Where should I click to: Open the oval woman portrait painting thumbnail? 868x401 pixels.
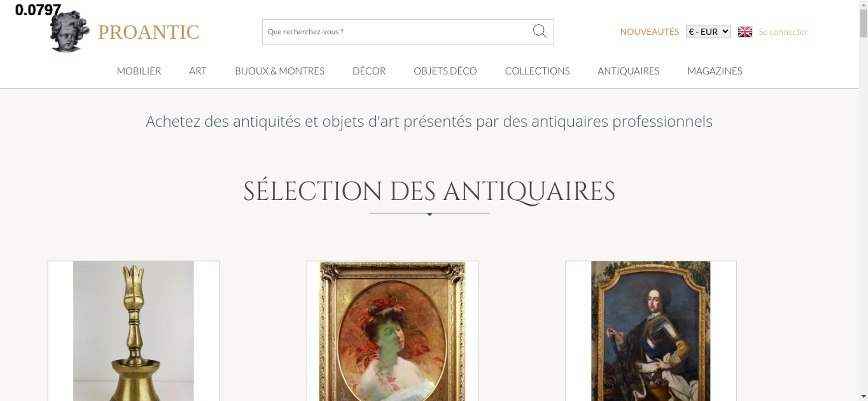point(392,331)
